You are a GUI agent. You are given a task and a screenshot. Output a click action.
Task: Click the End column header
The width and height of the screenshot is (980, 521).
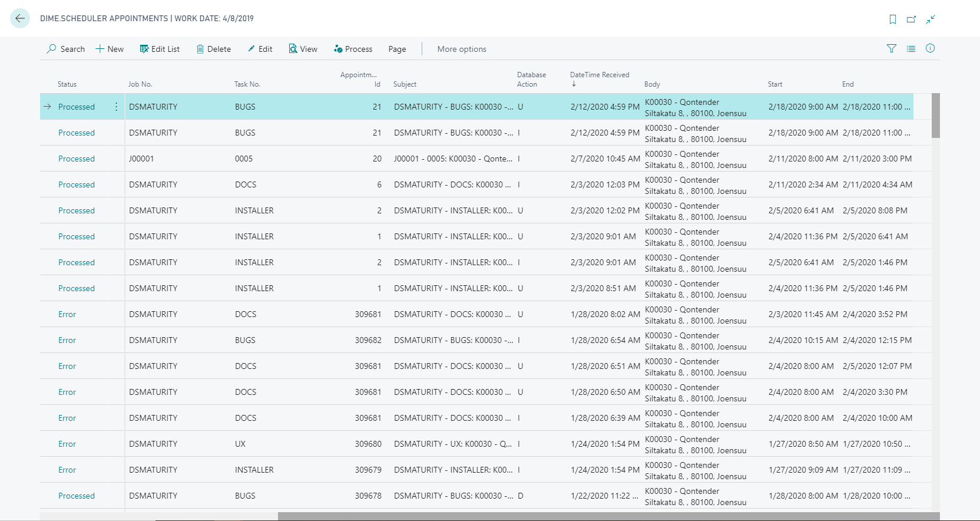pyautogui.click(x=847, y=84)
